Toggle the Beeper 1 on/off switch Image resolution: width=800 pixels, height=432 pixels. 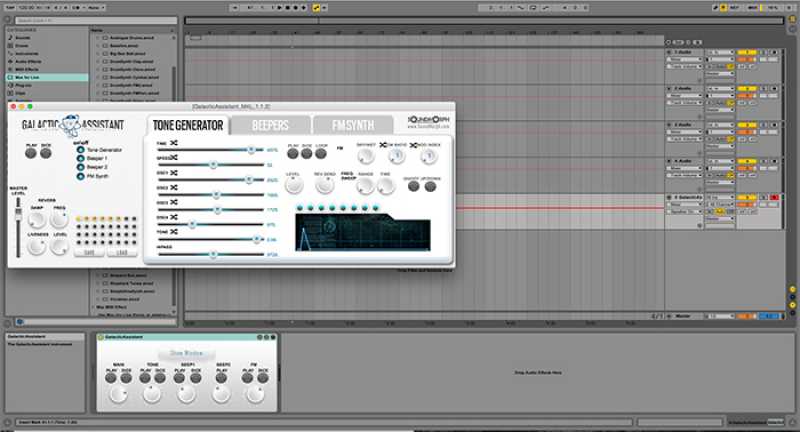tap(80, 159)
